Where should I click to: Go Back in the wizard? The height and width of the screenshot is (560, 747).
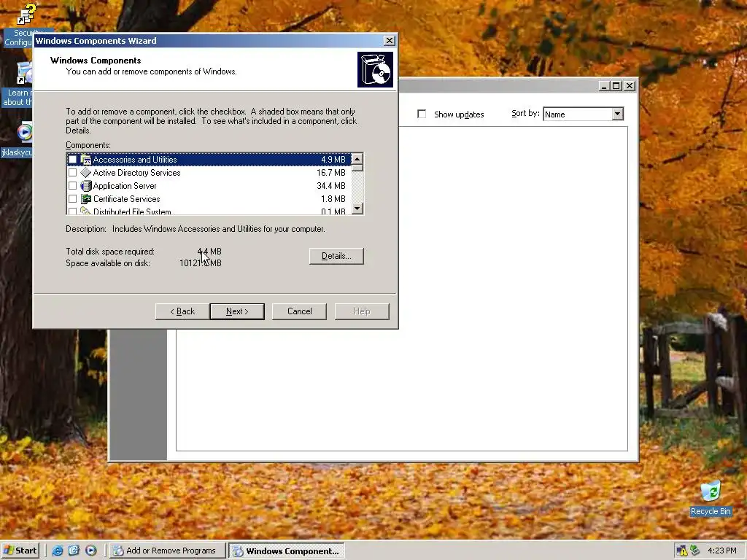[182, 311]
